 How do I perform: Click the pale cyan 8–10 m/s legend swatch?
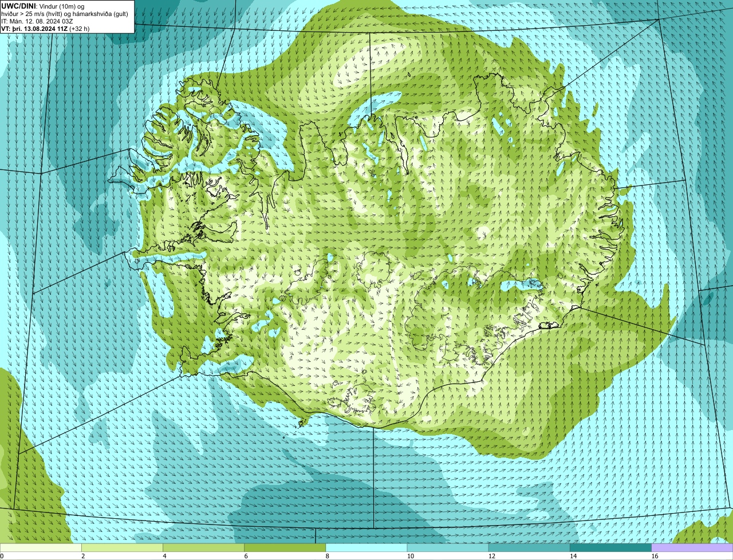pos(366,548)
